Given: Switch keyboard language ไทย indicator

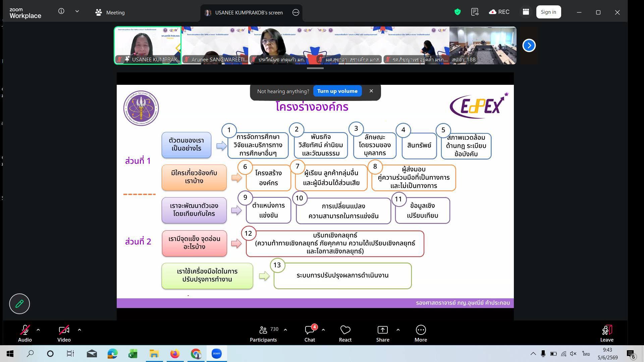Looking at the screenshot, I should click(x=586, y=354).
